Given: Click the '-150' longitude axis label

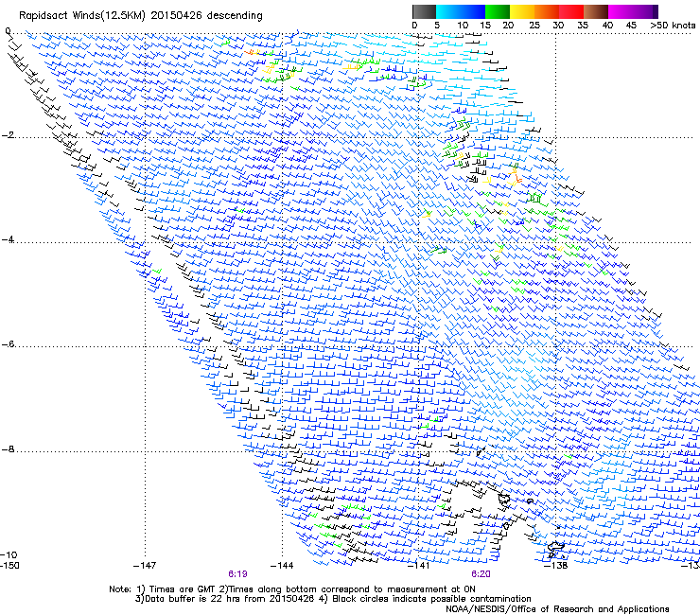Looking at the screenshot, I should tap(10, 566).
